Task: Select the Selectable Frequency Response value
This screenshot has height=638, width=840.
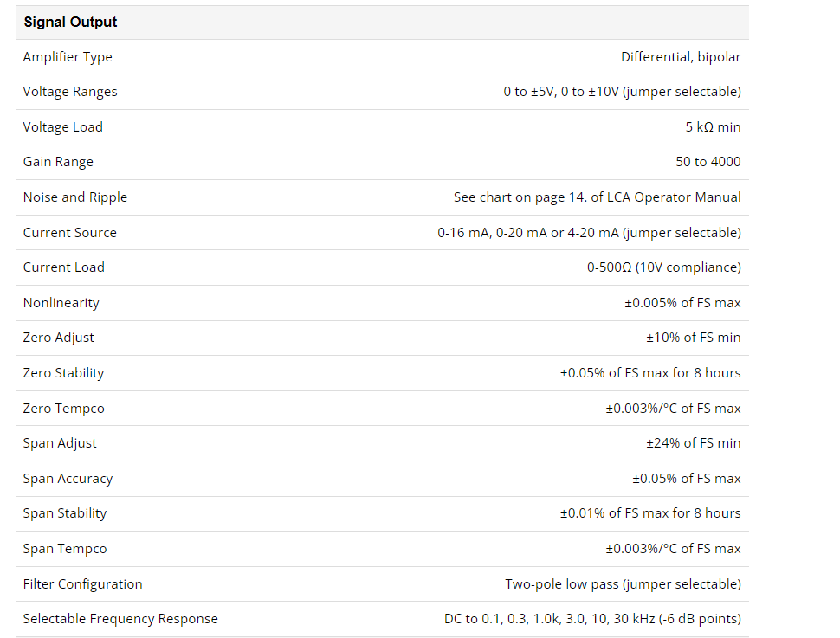Action: point(592,619)
